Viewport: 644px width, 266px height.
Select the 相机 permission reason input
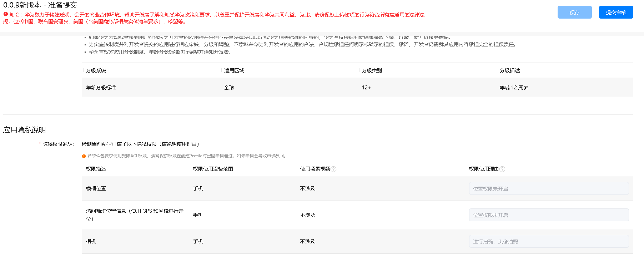point(548,242)
